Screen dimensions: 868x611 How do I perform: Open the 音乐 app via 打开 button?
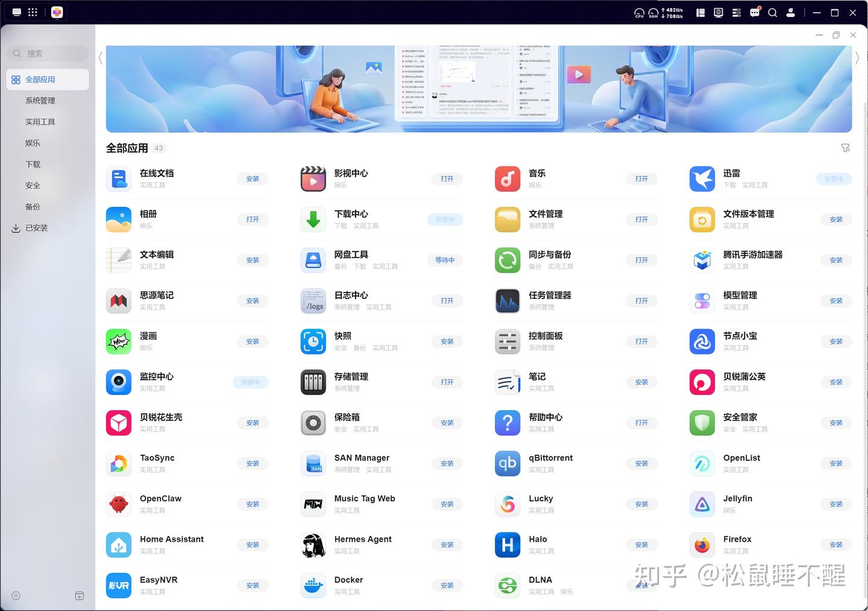click(641, 179)
